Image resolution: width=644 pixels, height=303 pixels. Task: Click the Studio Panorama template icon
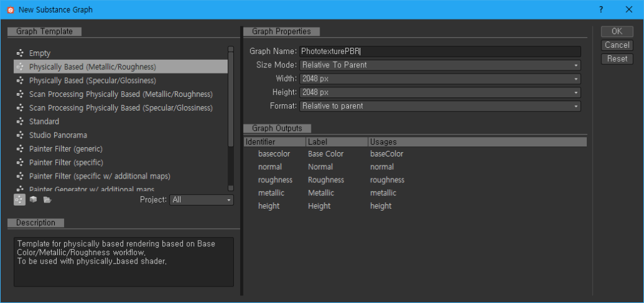(20, 135)
